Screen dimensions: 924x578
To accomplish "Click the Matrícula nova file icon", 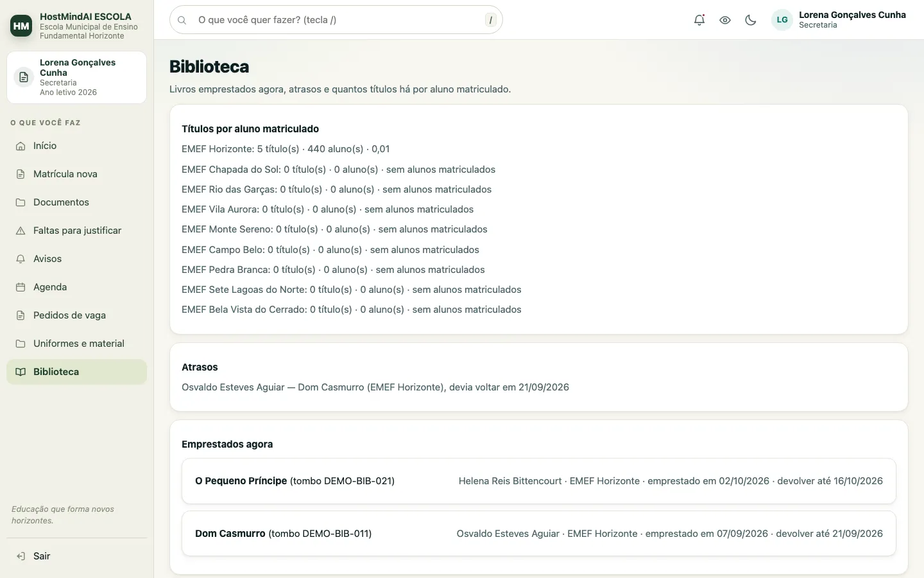I will pos(21,174).
